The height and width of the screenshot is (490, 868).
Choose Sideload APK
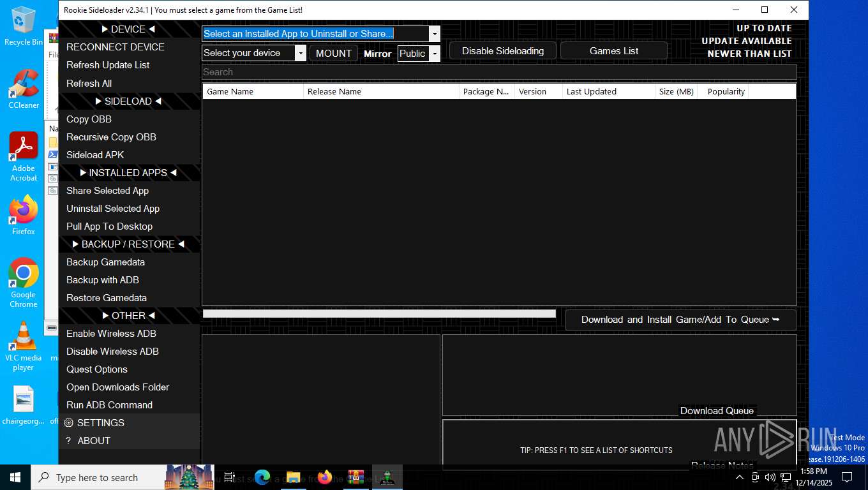pos(130,154)
